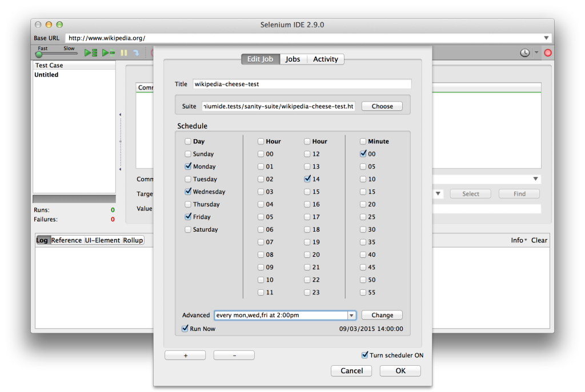This screenshot has width=585, height=392.
Task: Open the Log tab
Action: pyautogui.click(x=42, y=240)
